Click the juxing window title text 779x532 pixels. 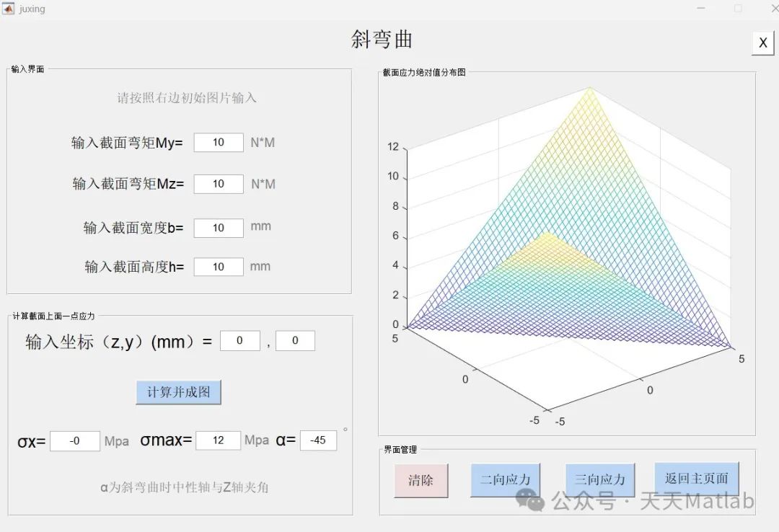32,9
